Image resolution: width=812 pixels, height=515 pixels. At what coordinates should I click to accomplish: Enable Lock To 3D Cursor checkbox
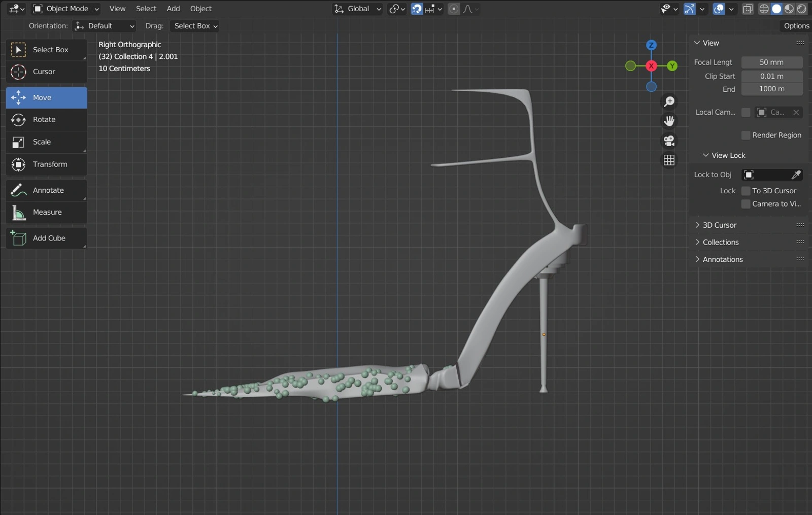(x=746, y=191)
